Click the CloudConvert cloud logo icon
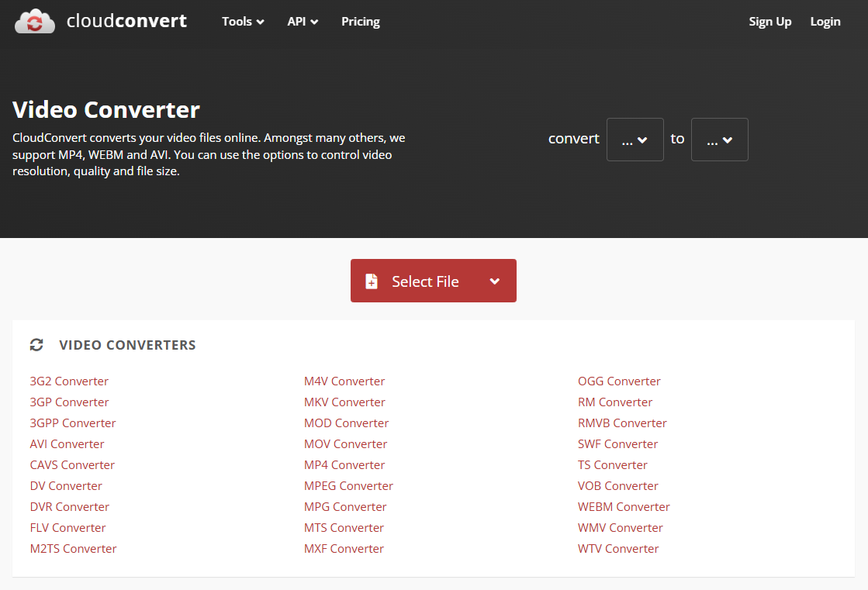 coord(35,22)
